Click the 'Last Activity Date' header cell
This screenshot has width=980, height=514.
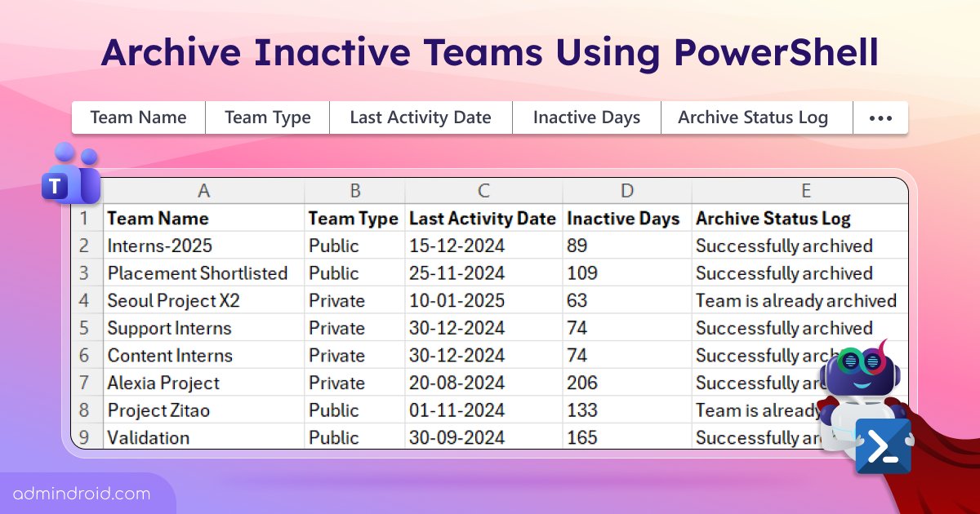(x=483, y=219)
